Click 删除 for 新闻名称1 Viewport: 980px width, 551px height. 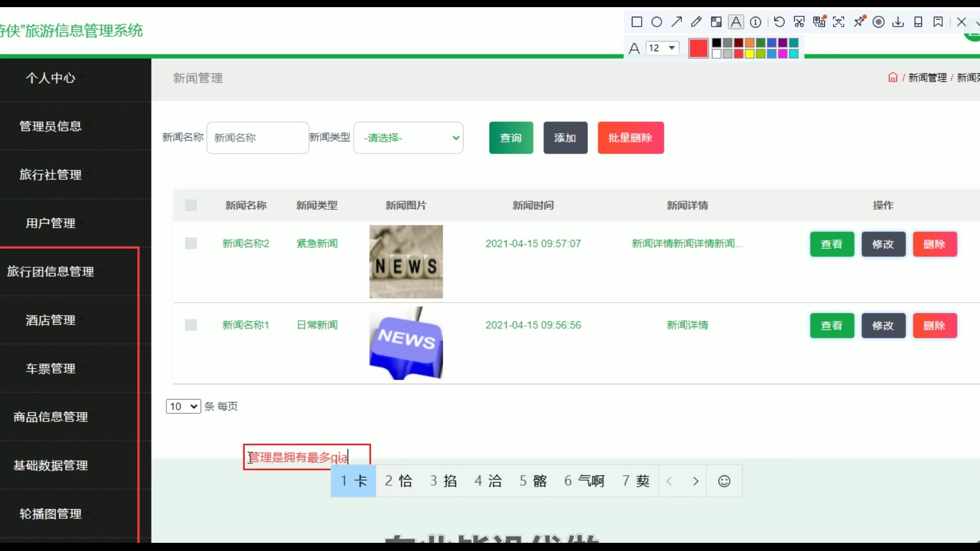point(935,325)
